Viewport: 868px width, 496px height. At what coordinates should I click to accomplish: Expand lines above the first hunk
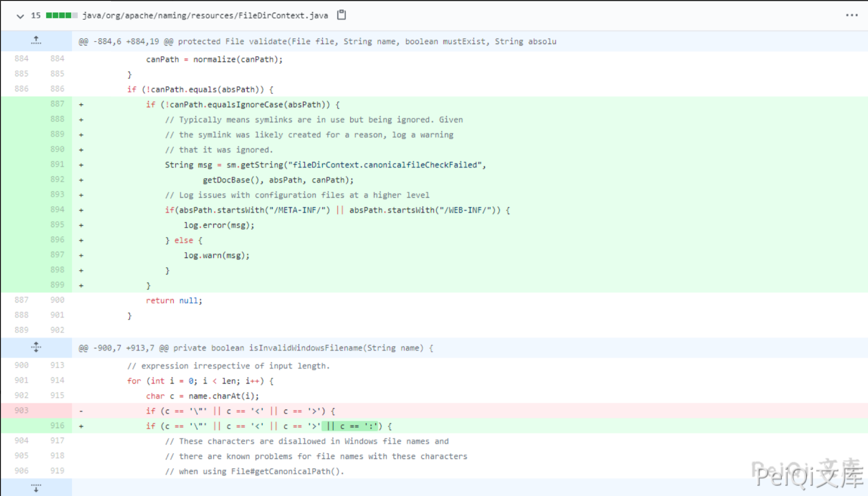click(x=36, y=41)
